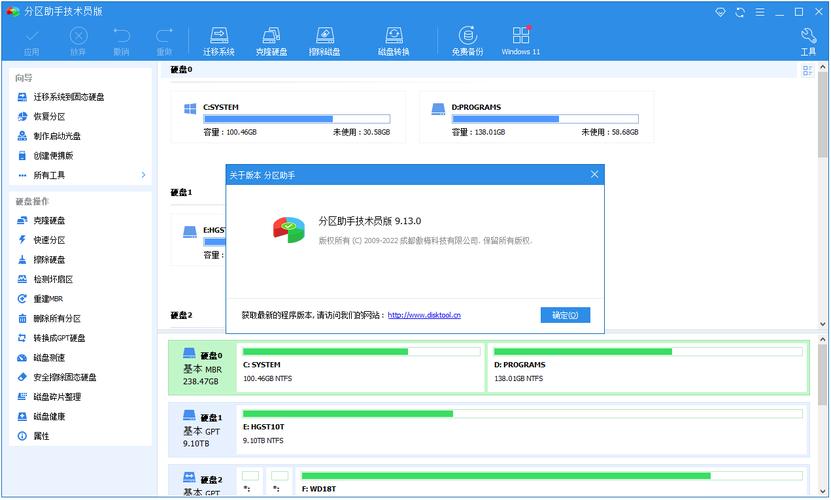Close the 关于版本 dialog
The height and width of the screenshot is (500, 831).
tap(595, 175)
